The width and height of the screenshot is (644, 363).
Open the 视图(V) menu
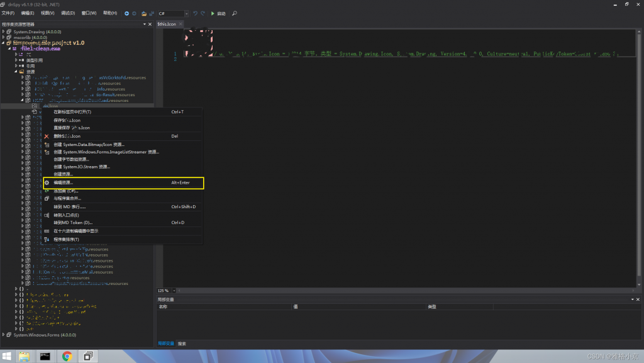point(48,13)
